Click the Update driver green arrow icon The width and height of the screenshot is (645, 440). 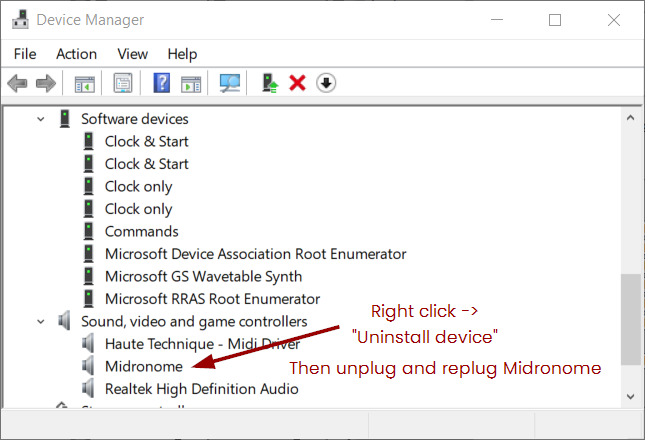(x=269, y=83)
